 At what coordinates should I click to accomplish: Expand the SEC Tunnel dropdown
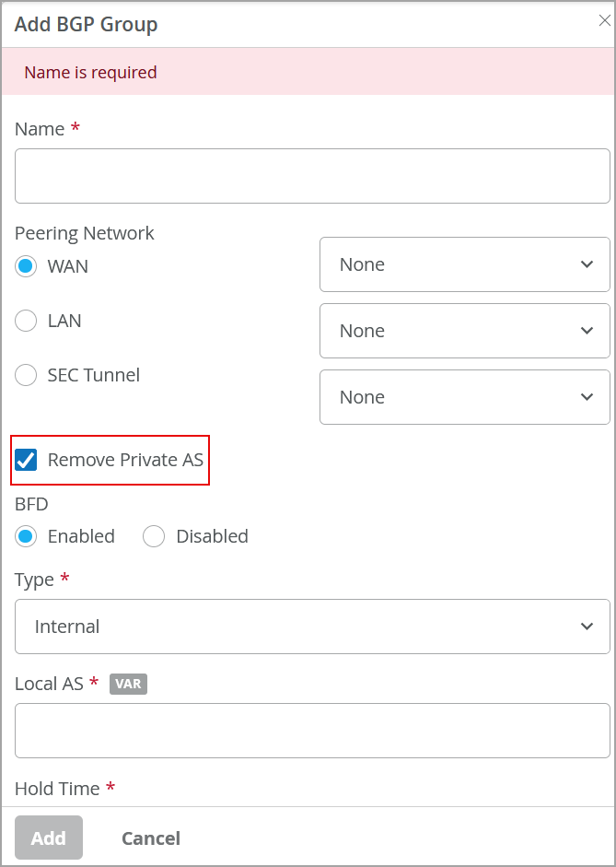(x=464, y=397)
